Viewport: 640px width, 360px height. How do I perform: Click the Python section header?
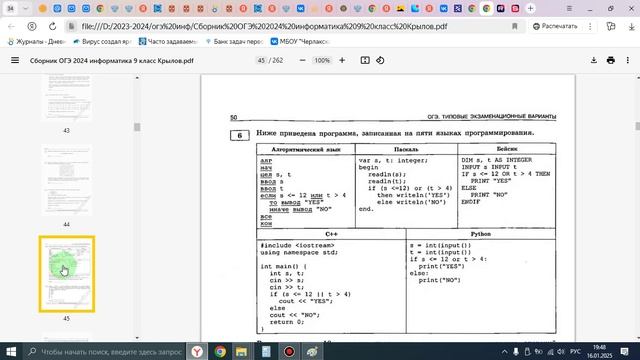pyautogui.click(x=481, y=234)
